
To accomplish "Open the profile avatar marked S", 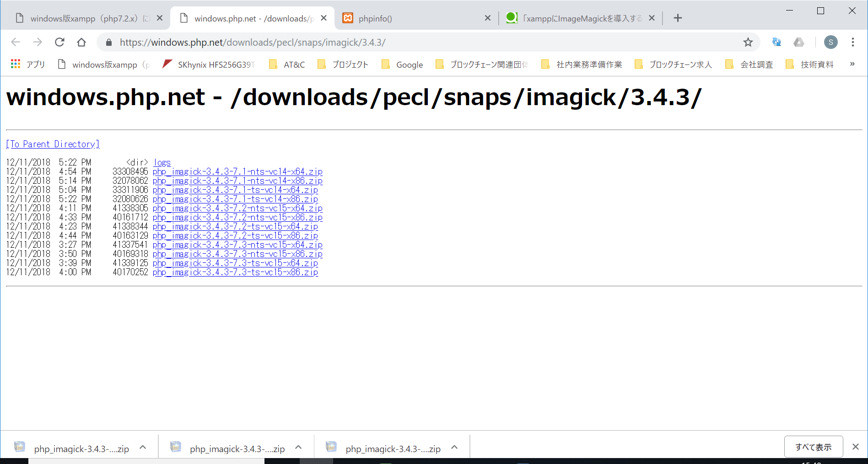I will coord(831,42).
